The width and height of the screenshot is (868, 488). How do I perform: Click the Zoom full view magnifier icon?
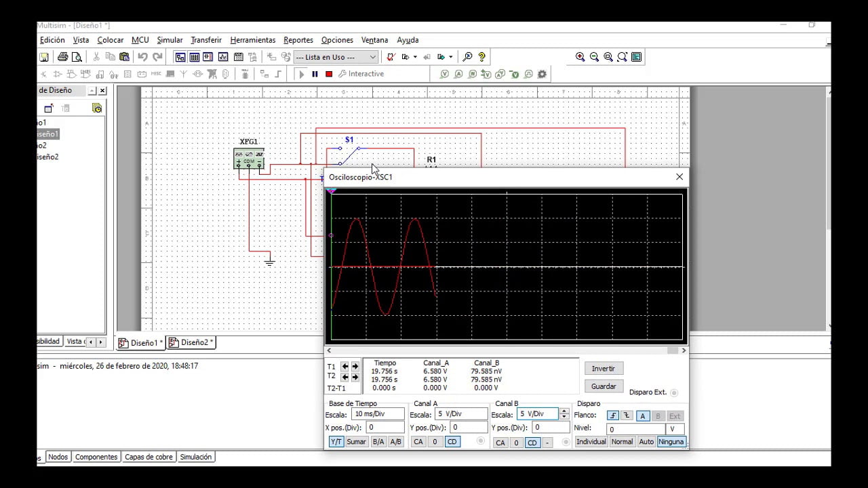pyautogui.click(x=623, y=57)
